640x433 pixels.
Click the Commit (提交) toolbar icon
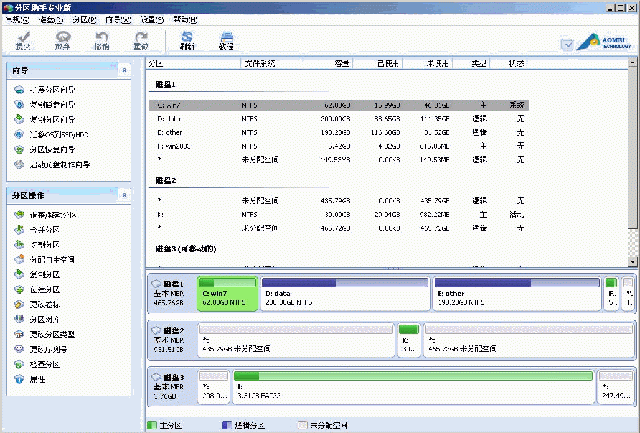[22, 41]
